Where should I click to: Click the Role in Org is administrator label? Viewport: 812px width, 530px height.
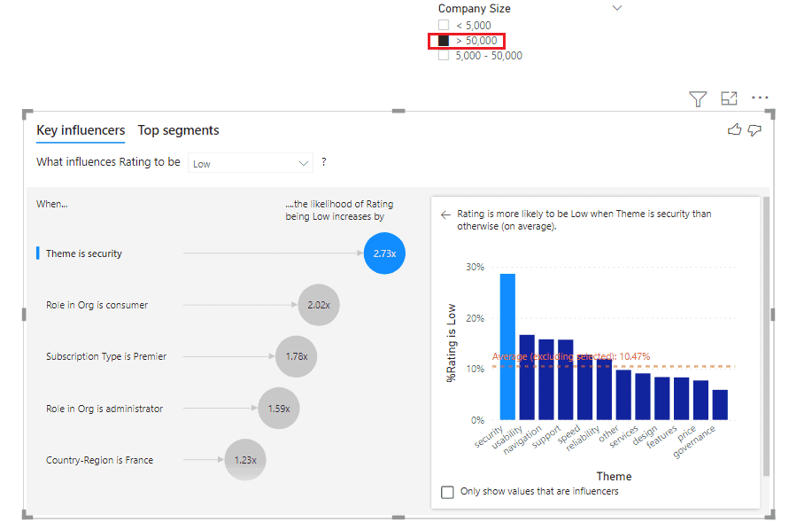(104, 409)
